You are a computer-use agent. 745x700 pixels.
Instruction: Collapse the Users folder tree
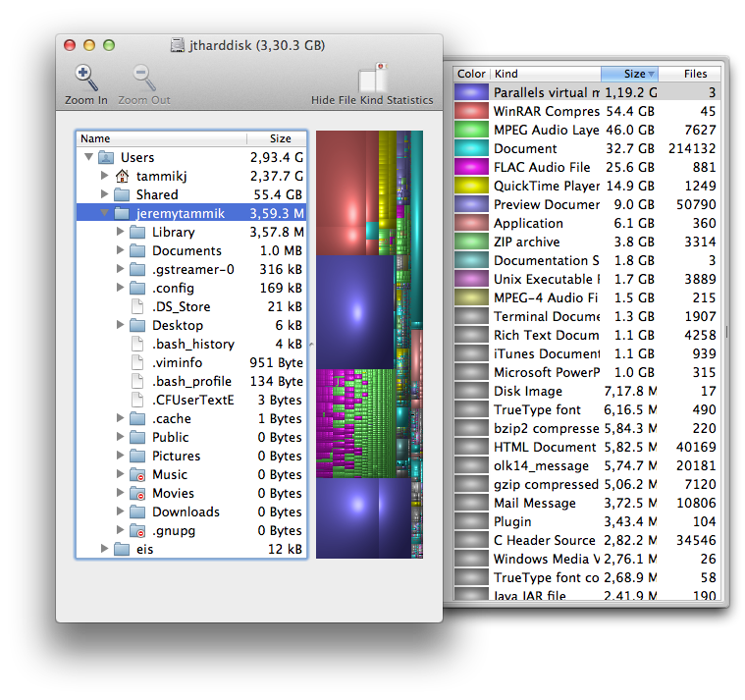click(89, 156)
